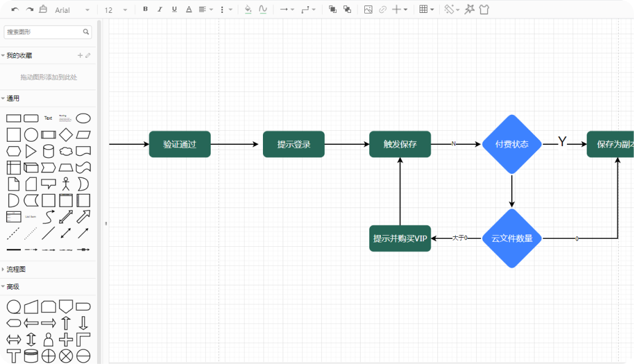The image size is (634, 364).
Task: Click the redo arrow in toolbar
Action: [29, 10]
